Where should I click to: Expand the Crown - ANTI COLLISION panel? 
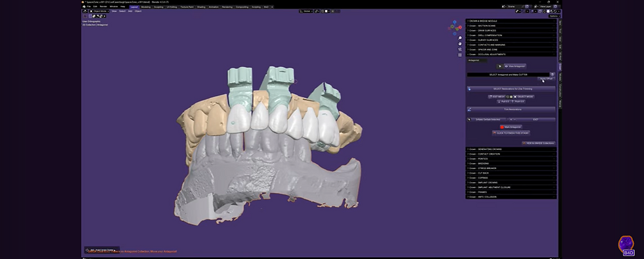pyautogui.click(x=511, y=197)
